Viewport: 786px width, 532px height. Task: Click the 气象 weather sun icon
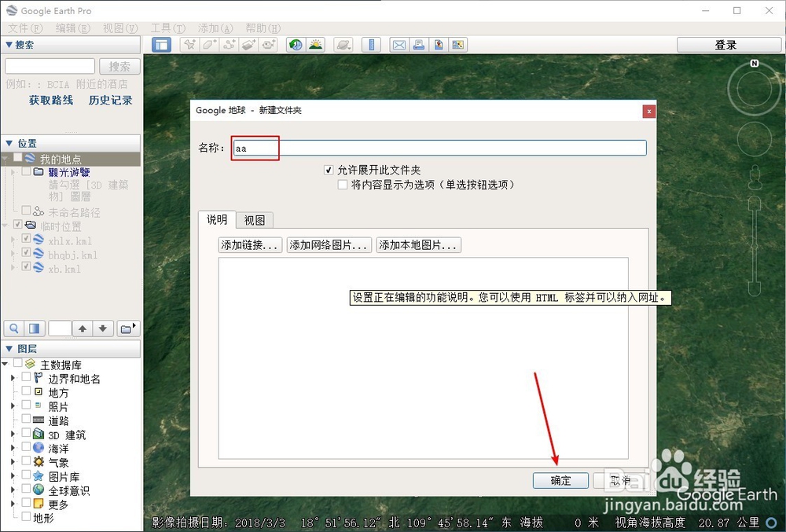39,462
